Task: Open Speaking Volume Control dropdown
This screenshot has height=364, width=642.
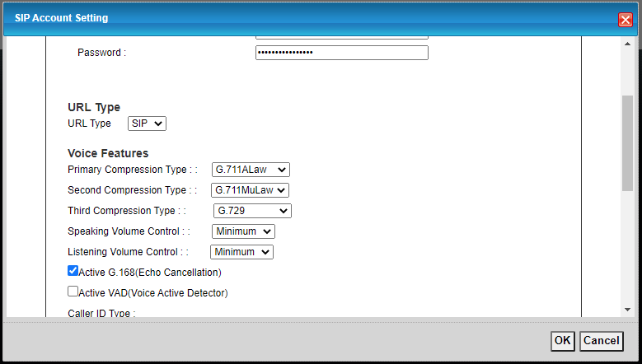Action: coord(243,232)
